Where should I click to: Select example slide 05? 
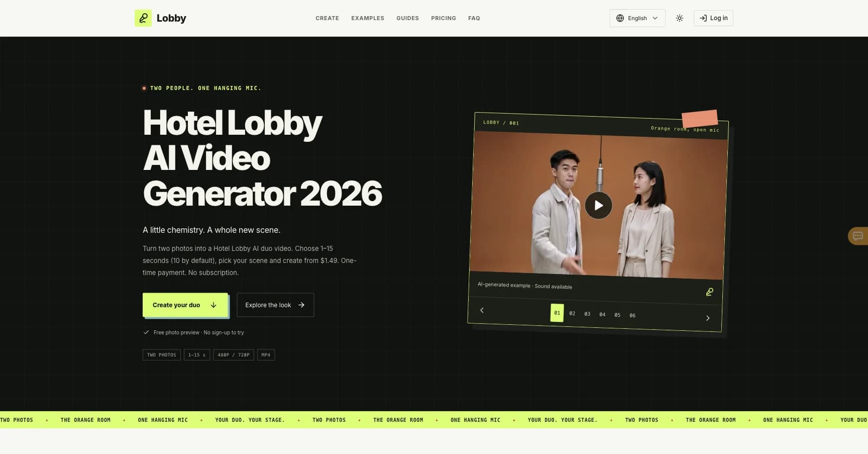(617, 315)
